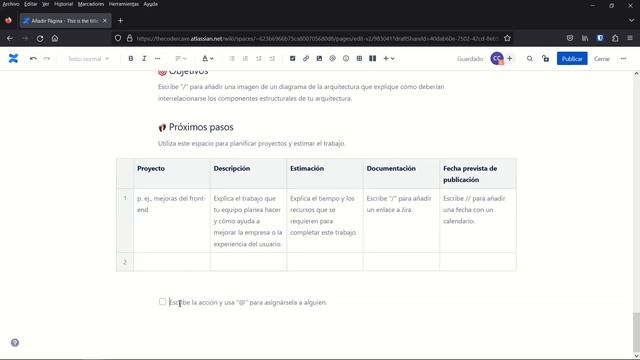The width and height of the screenshot is (640, 360).
Task: Open the Firefox application menu
Action: (x=630, y=38)
